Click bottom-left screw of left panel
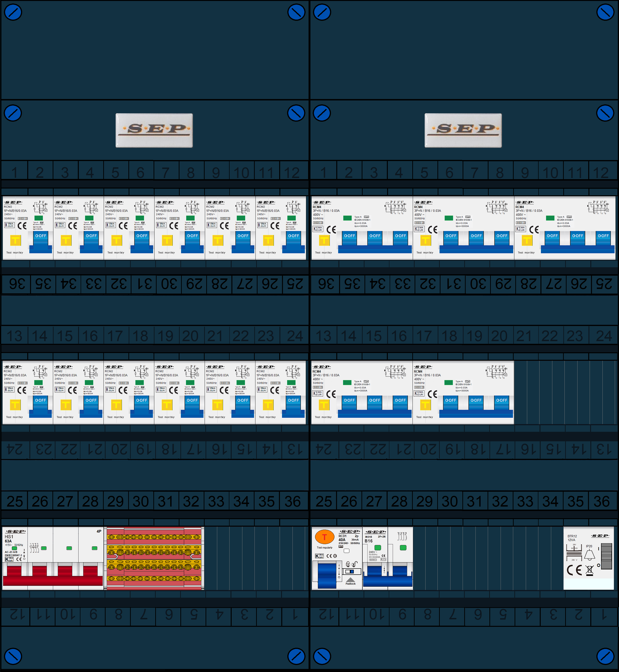 tap(13, 656)
